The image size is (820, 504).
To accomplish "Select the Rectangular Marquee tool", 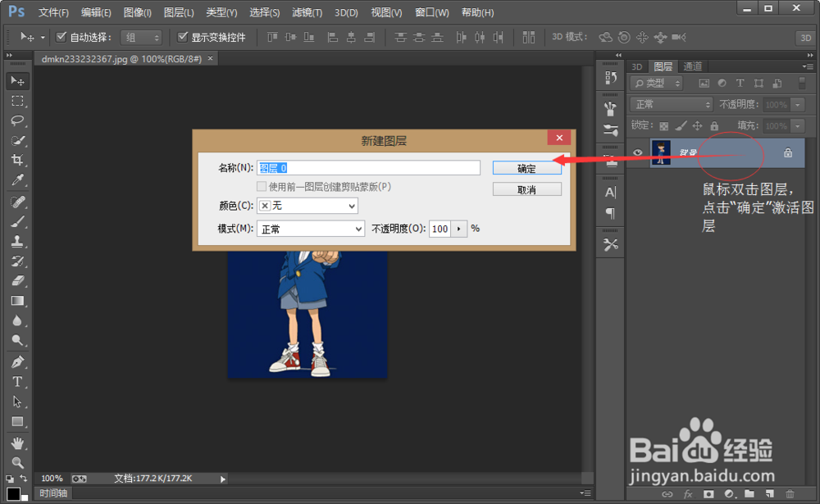I will [x=17, y=101].
